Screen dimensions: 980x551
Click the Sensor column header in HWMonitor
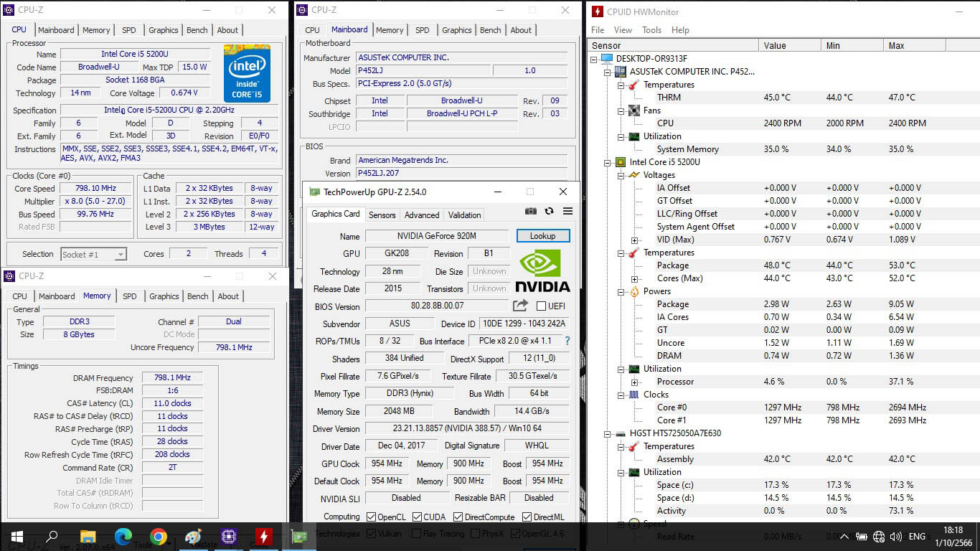(674, 45)
